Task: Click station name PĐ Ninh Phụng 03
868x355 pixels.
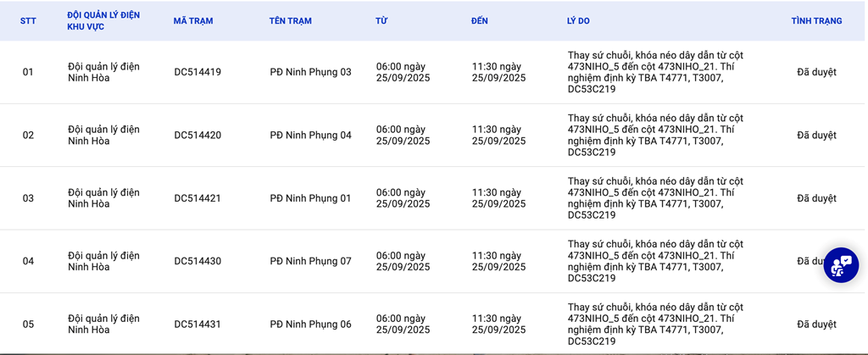Action: (x=310, y=72)
